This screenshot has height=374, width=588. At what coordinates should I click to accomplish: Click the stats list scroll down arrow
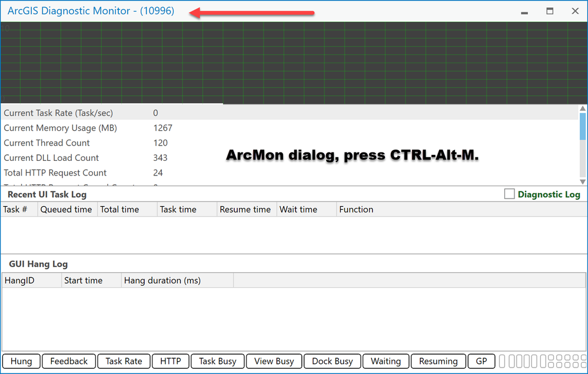582,181
